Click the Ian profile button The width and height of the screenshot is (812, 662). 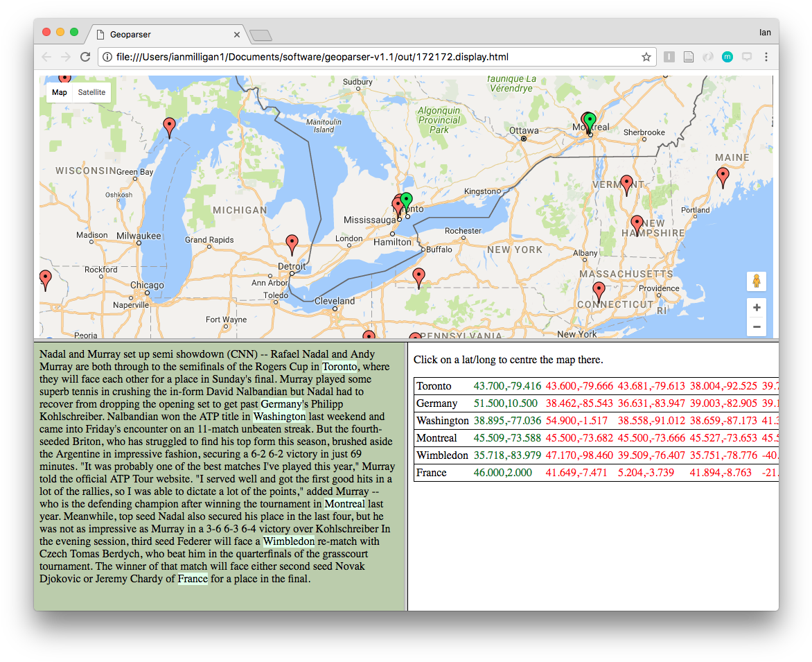765,33
